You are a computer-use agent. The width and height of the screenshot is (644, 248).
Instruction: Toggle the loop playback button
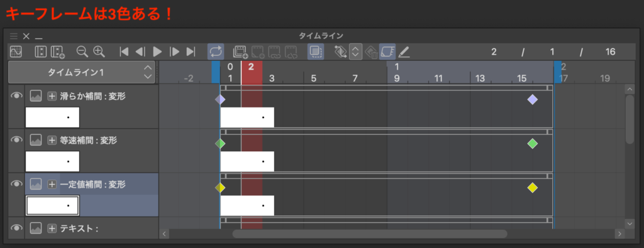(x=216, y=51)
